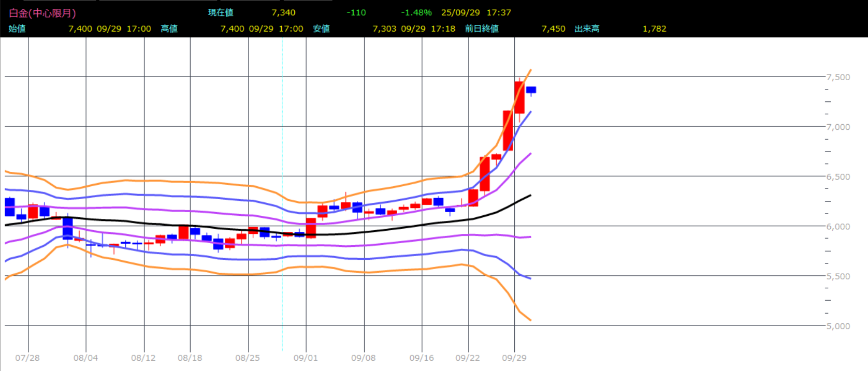Click the 前日終値 value 7,450

(553, 29)
